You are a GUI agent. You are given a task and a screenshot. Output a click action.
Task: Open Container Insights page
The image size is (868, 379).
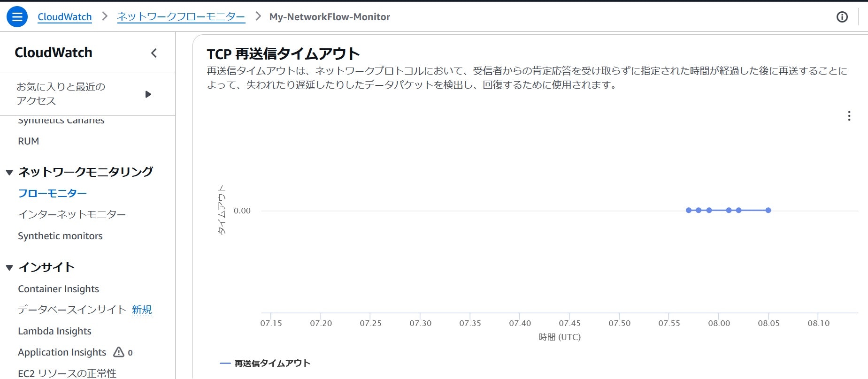pos(59,289)
